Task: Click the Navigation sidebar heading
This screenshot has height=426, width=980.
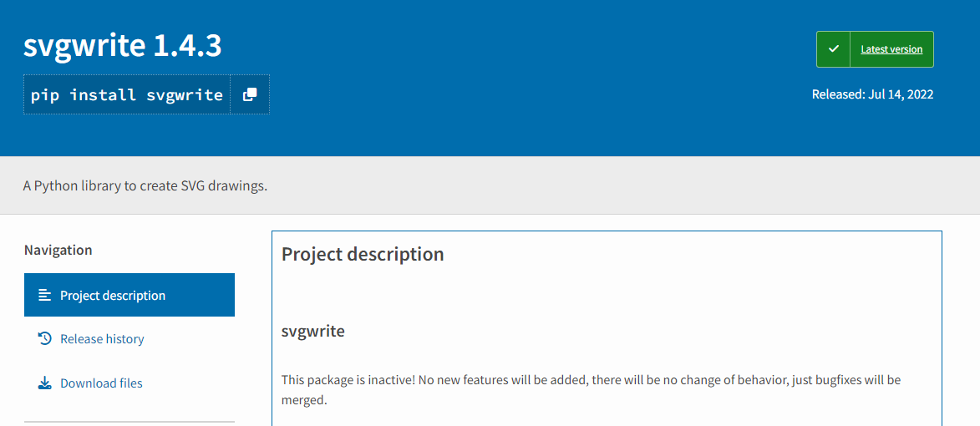Action: [58, 250]
